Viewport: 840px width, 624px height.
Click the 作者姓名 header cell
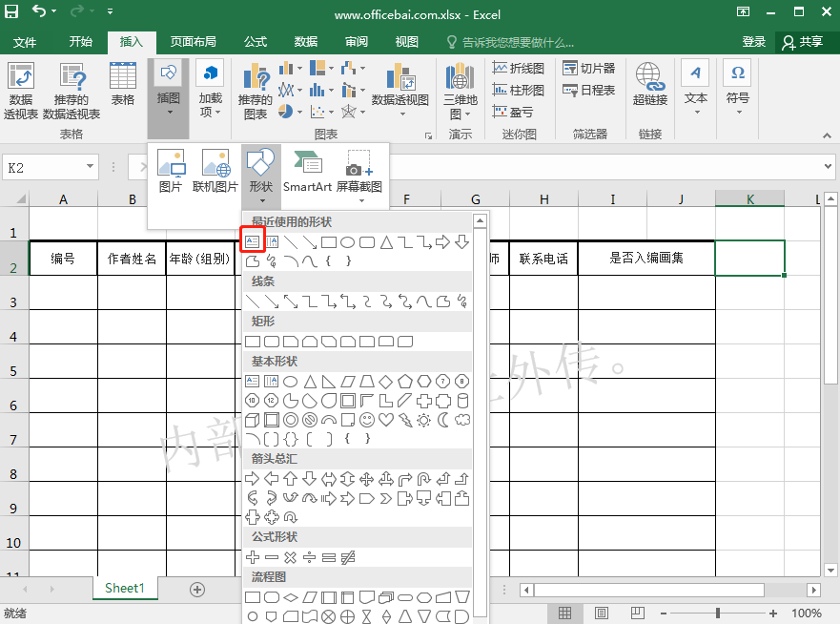pyautogui.click(x=132, y=259)
